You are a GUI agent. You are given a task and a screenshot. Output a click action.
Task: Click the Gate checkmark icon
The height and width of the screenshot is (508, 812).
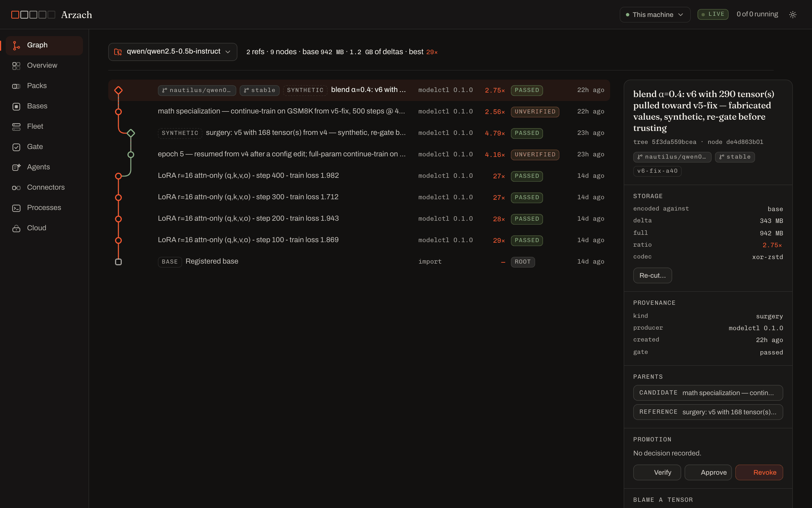[16, 147]
